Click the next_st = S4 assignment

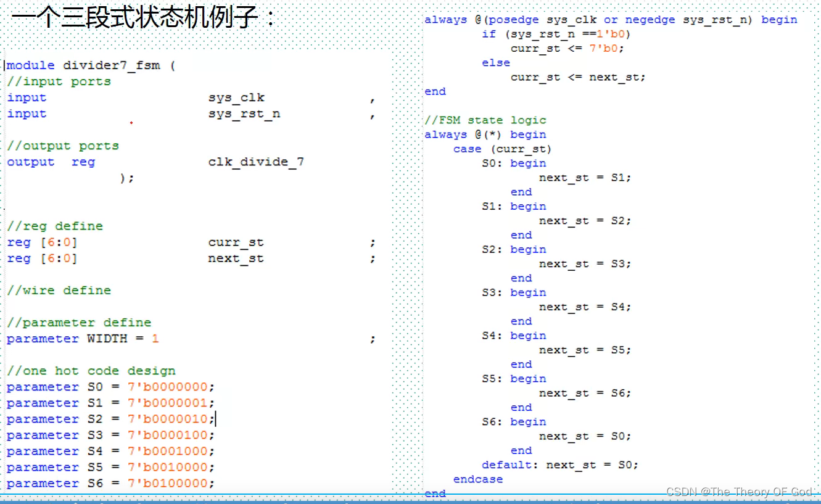point(585,307)
